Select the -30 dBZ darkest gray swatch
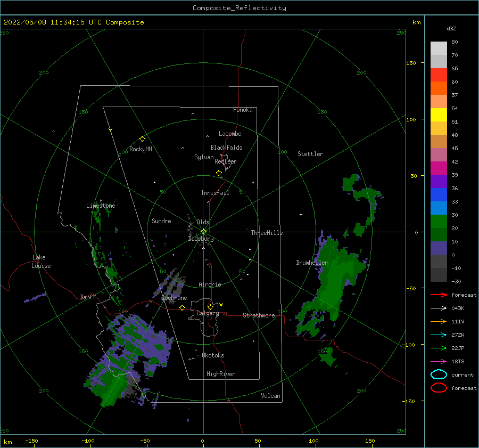This screenshot has width=479, height=448. point(439,275)
